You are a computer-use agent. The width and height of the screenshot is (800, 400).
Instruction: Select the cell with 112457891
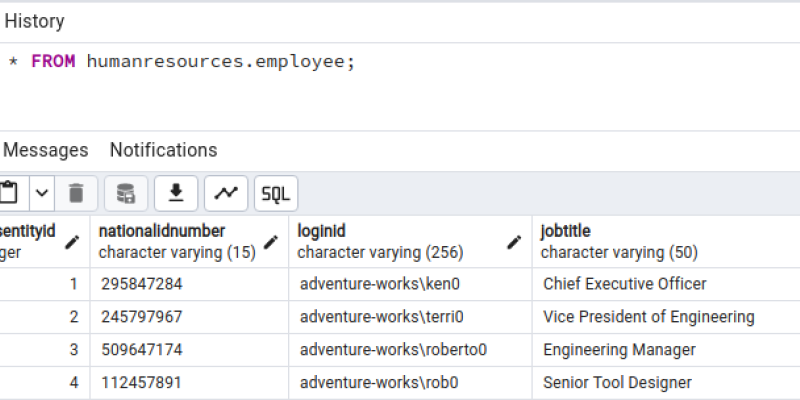189,383
